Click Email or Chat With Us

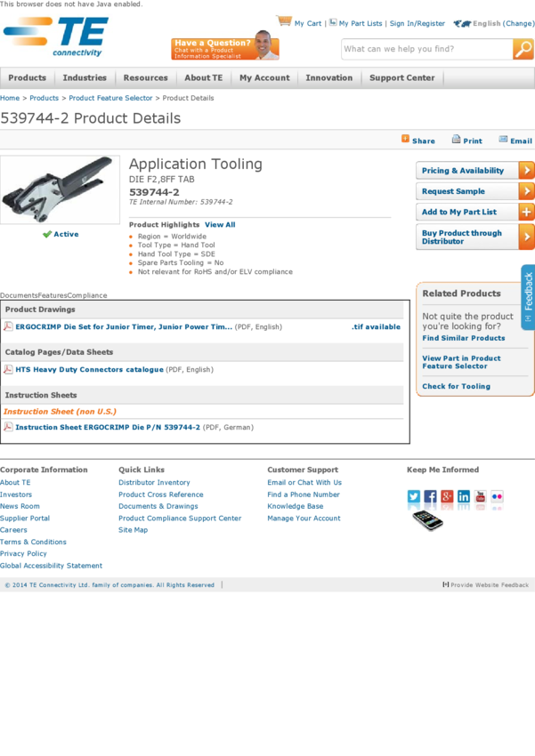coord(304,482)
